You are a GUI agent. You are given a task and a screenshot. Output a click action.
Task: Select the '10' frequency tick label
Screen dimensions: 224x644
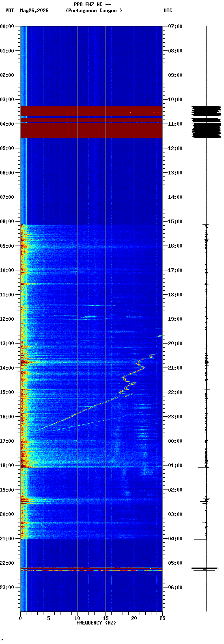[77, 618]
